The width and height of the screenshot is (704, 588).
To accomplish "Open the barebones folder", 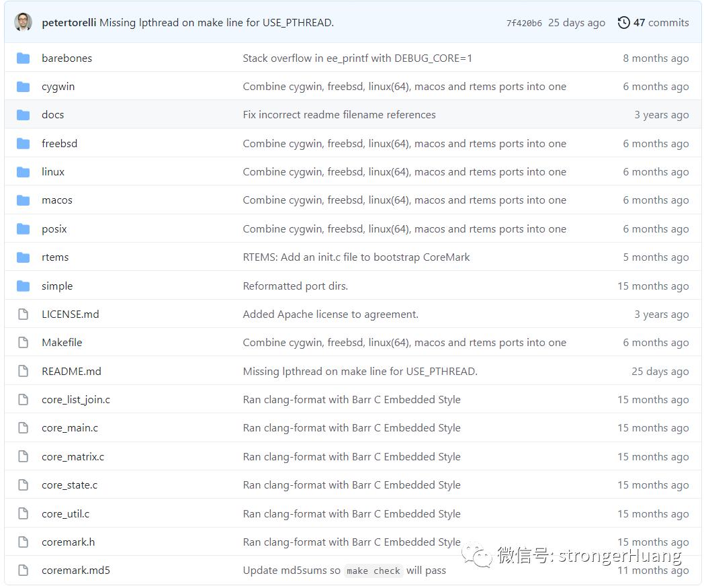I will tap(67, 58).
